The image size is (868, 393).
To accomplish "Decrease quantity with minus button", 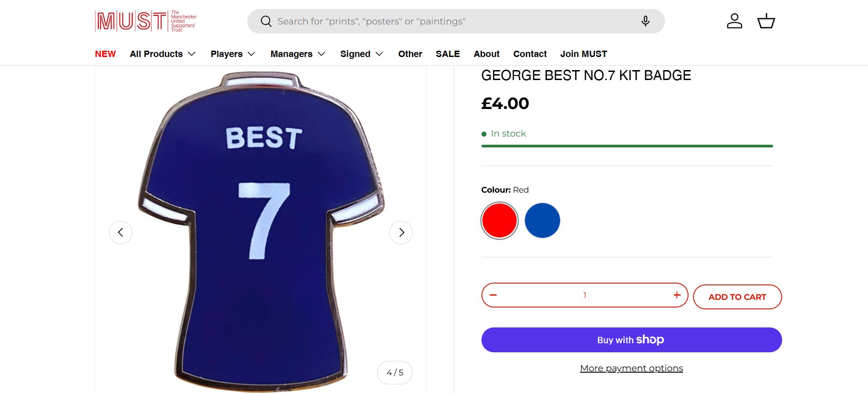I will pos(493,295).
